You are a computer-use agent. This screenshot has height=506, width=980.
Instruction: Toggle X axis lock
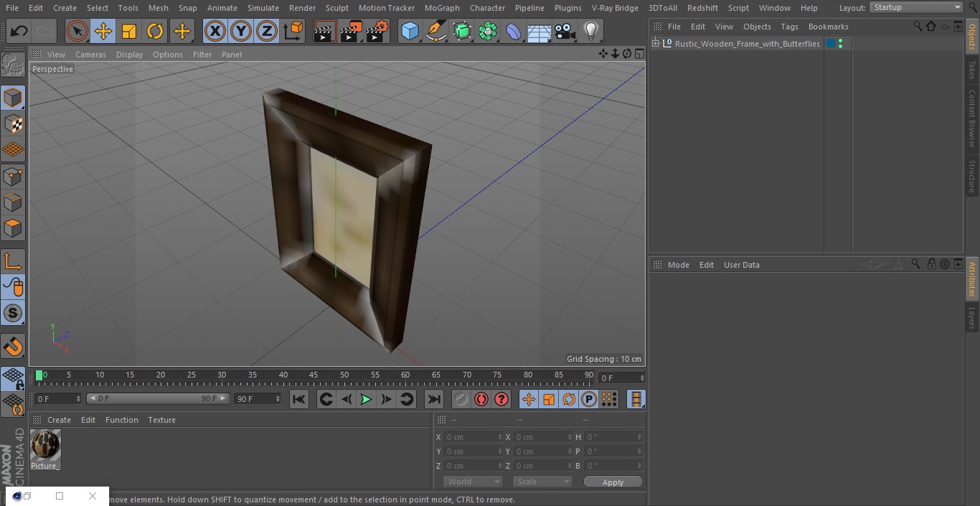(215, 31)
